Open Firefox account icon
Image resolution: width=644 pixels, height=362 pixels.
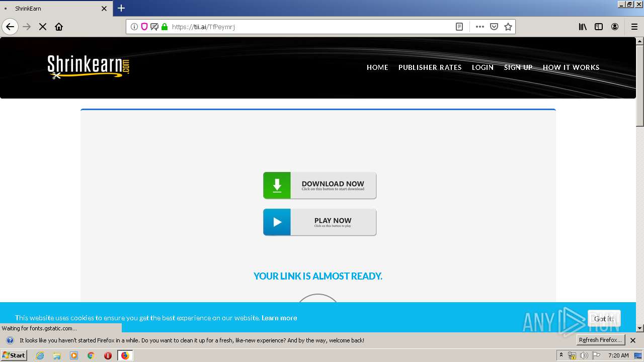[x=615, y=27]
